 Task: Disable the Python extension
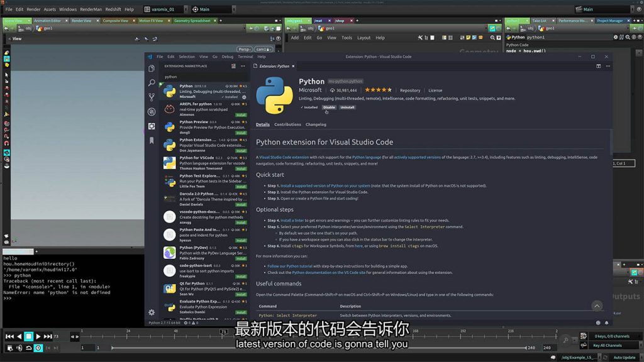tap(329, 107)
